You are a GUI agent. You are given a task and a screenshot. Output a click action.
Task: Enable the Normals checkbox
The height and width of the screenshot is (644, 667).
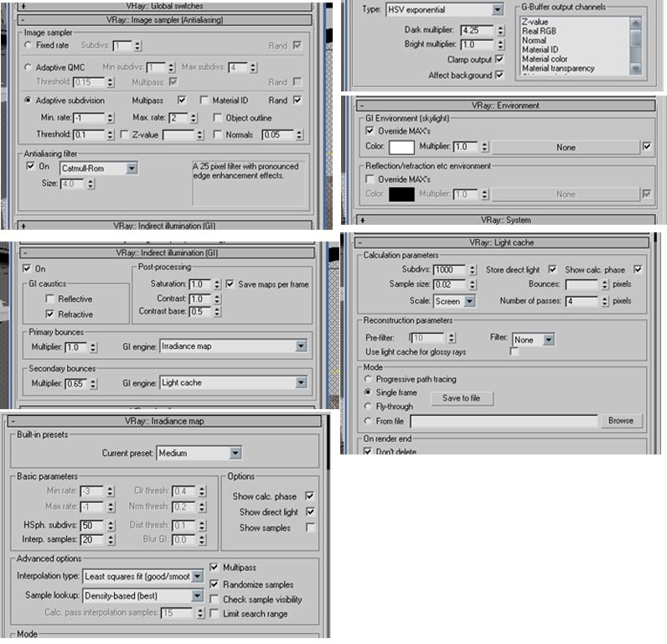(217, 134)
